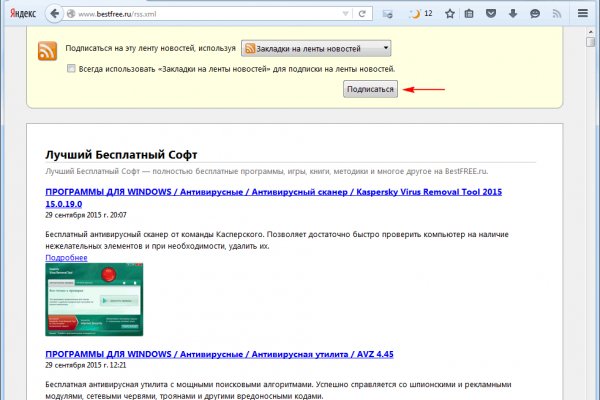This screenshot has width=600, height=400.
Task: Click the first "Подробнее" link
Action: click(66, 258)
